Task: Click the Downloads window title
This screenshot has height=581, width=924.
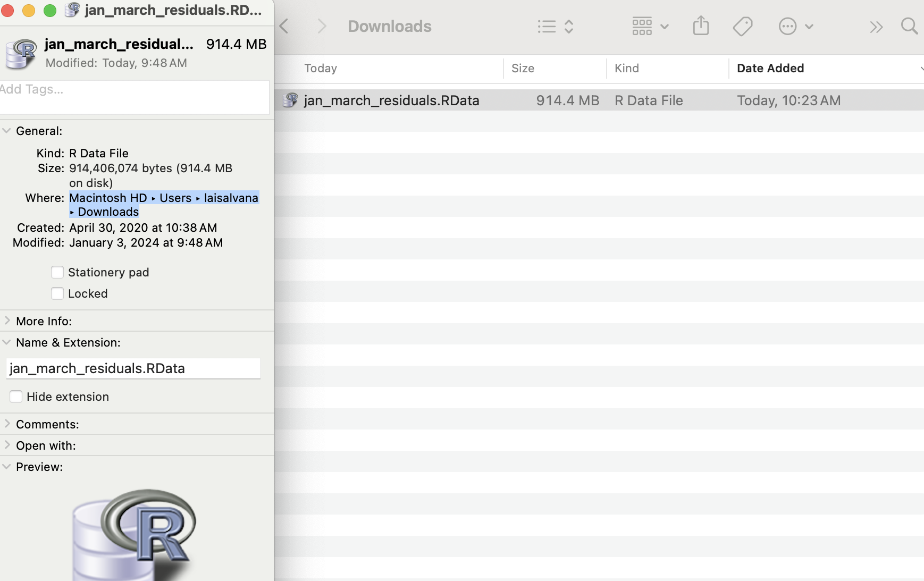Action: [390, 26]
